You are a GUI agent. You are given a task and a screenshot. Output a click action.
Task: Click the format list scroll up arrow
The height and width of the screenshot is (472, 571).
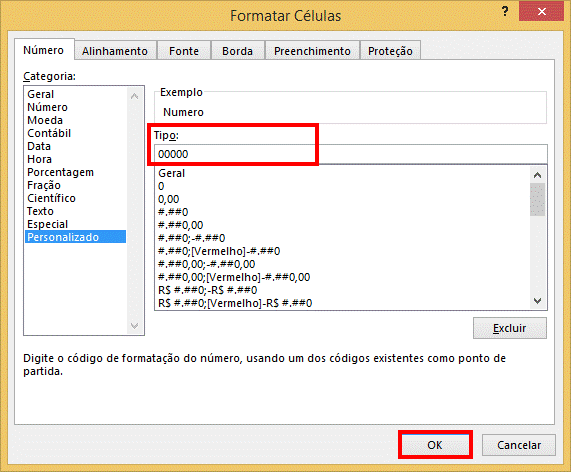[537, 175]
